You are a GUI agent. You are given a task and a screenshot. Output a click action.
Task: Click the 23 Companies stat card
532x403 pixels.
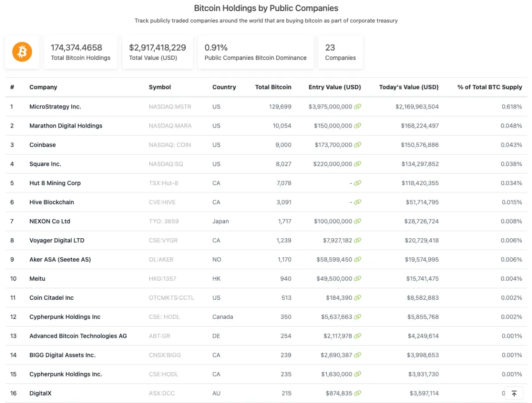pos(340,51)
